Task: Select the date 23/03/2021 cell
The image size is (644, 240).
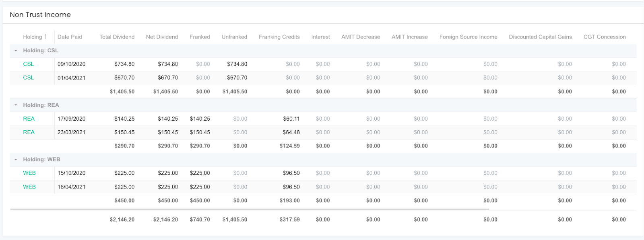Action: tap(72, 132)
